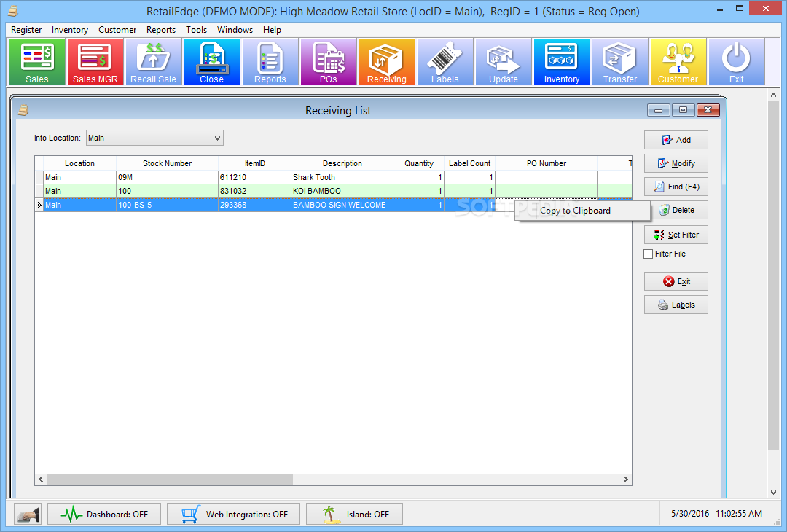The width and height of the screenshot is (787, 532).
Task: Toggle Island: OFF button
Action: [x=354, y=514]
